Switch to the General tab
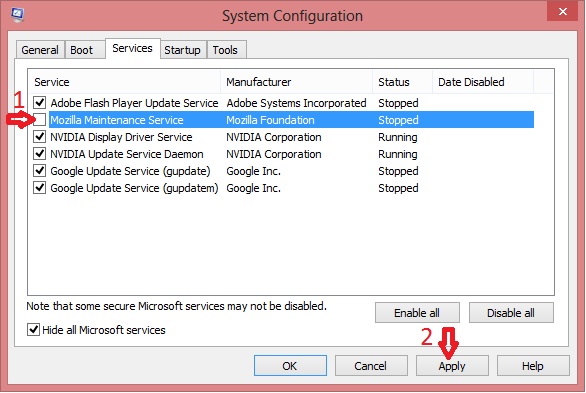Image resolution: width=586 pixels, height=393 pixels. pos(40,50)
